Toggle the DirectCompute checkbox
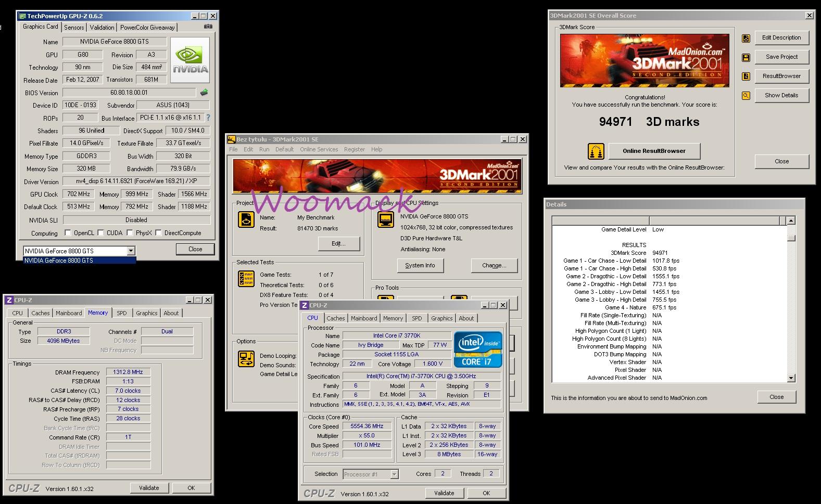The height and width of the screenshot is (504, 821). [x=158, y=232]
